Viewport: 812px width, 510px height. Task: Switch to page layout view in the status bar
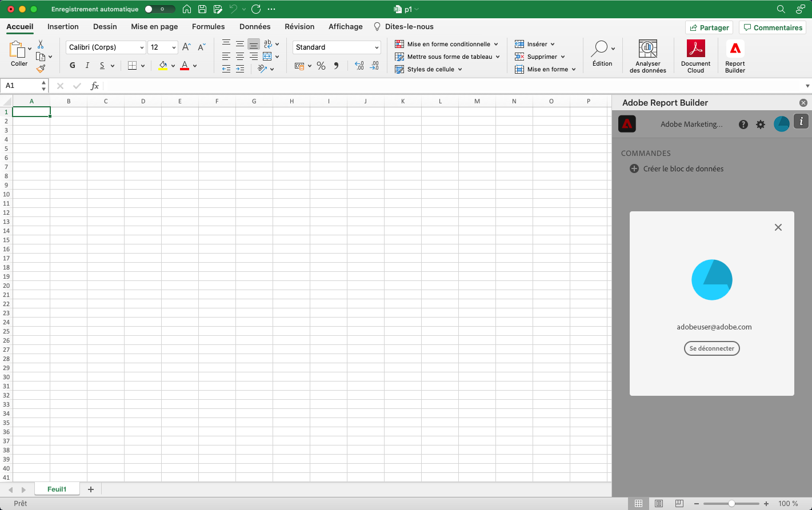(659, 504)
